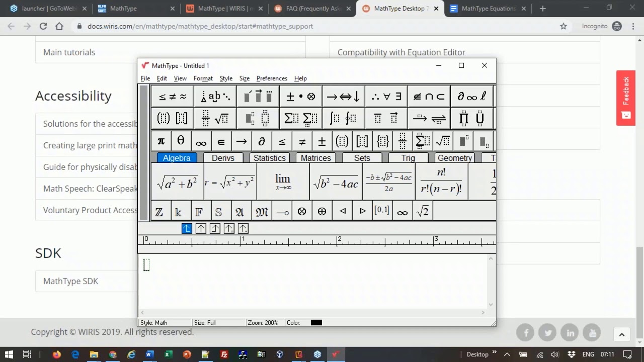Open the Main tutorials link
The width and height of the screenshot is (644, 362).
(x=69, y=52)
